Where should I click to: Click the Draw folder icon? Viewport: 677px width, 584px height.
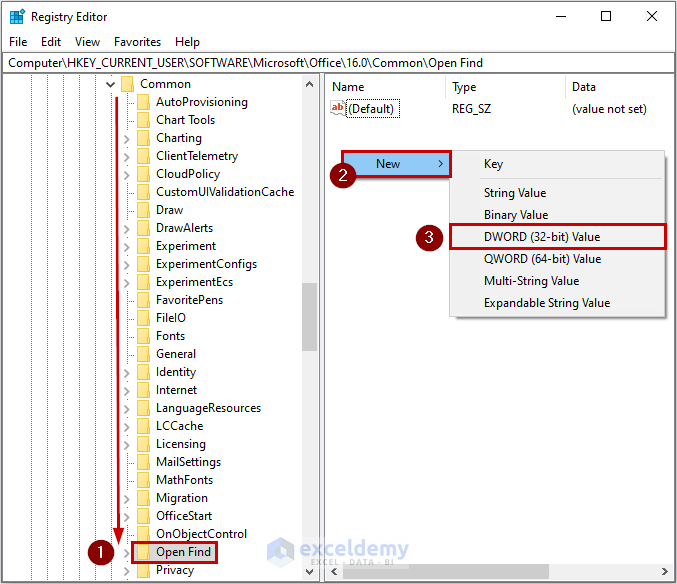[143, 210]
